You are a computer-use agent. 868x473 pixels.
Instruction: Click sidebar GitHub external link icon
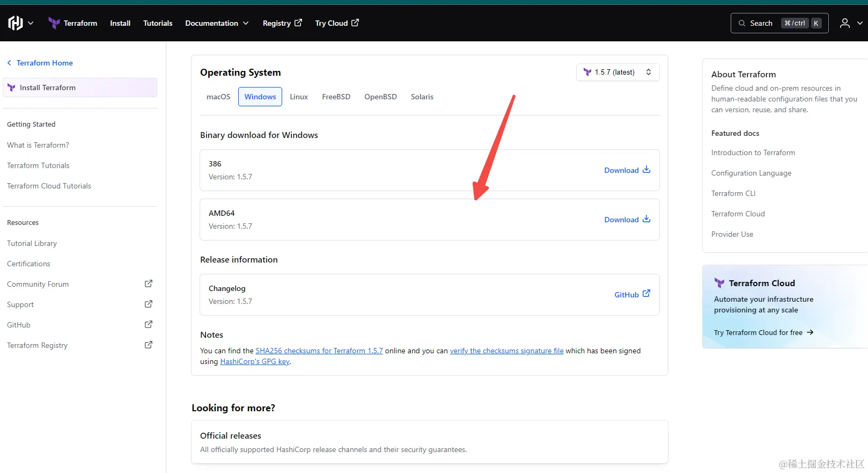click(149, 324)
